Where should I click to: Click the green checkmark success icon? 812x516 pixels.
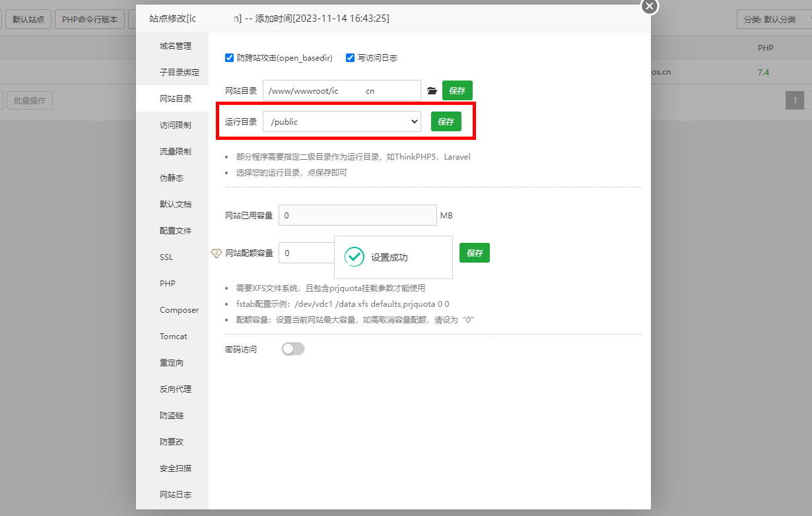[355, 257]
